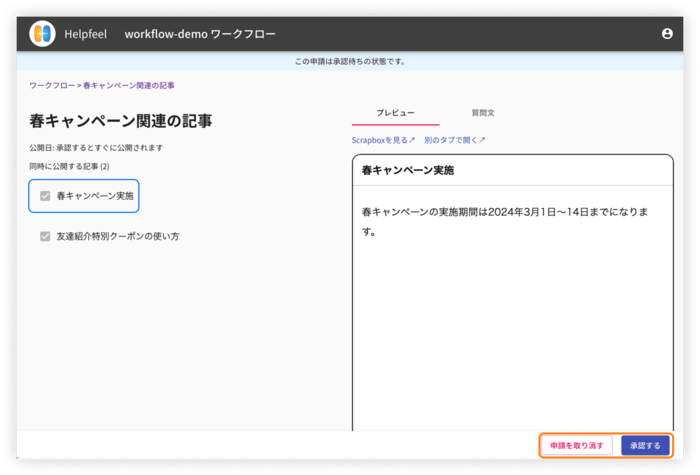700x475 pixels.
Task: Click 同時に公開する記事 (2) label
Action: 69,167
